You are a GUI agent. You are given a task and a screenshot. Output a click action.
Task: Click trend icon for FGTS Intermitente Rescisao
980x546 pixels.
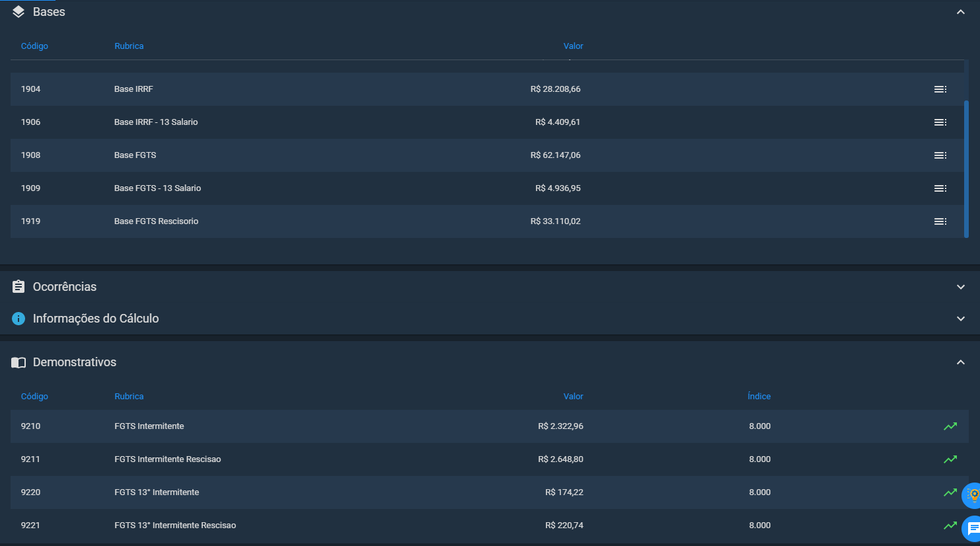tap(950, 459)
